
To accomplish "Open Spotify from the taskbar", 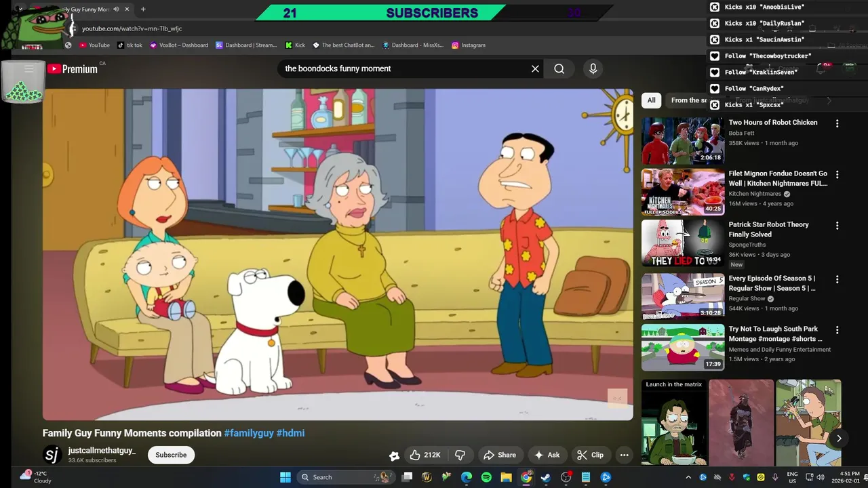I will (486, 477).
